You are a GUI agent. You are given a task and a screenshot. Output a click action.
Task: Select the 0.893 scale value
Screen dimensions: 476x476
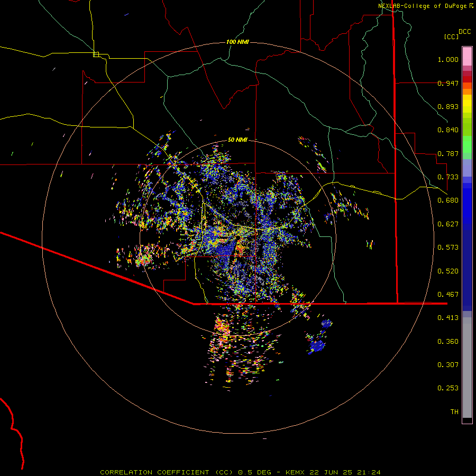pos(448,106)
